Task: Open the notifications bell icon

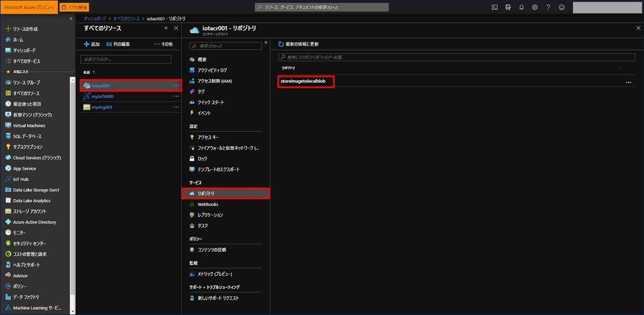Action: (x=521, y=7)
